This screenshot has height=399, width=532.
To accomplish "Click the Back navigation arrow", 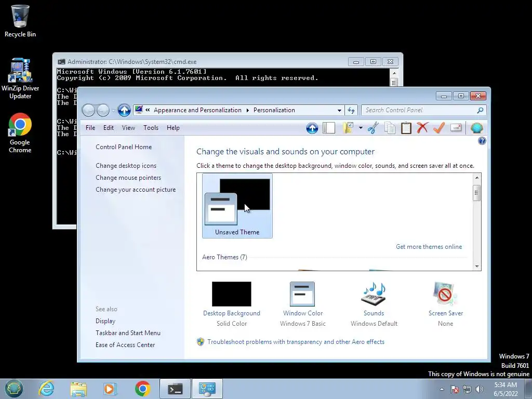I will pos(88,110).
